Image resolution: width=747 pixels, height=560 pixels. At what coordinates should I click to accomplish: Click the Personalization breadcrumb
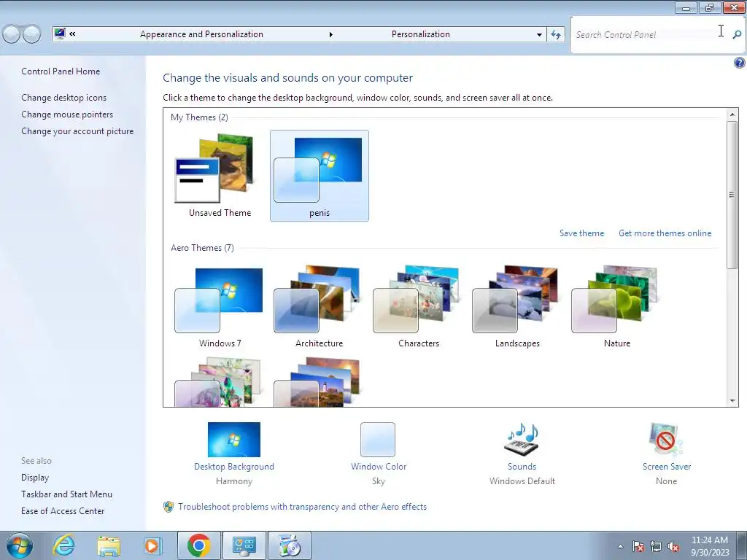click(x=421, y=34)
